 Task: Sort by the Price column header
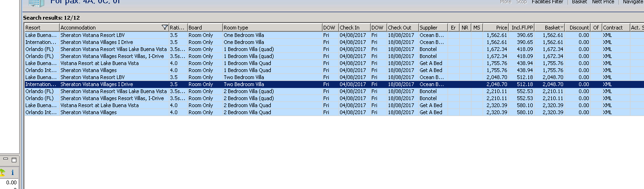pyautogui.click(x=496, y=28)
